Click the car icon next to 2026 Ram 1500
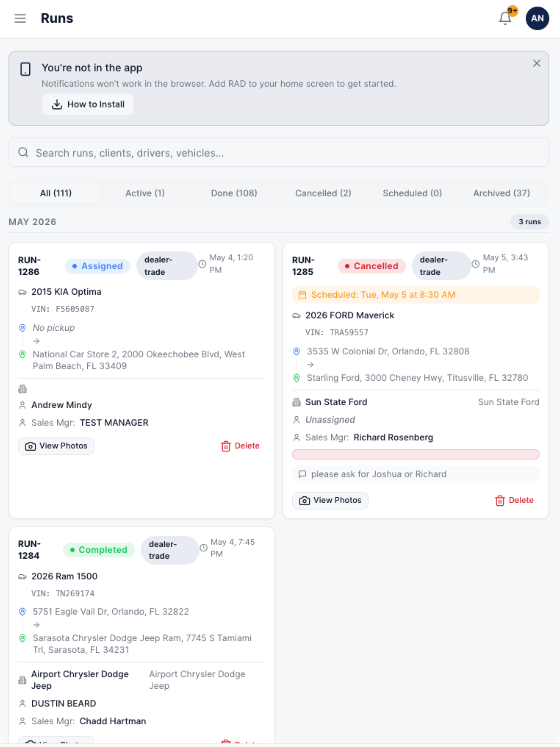This screenshot has width=560, height=747. (22, 577)
